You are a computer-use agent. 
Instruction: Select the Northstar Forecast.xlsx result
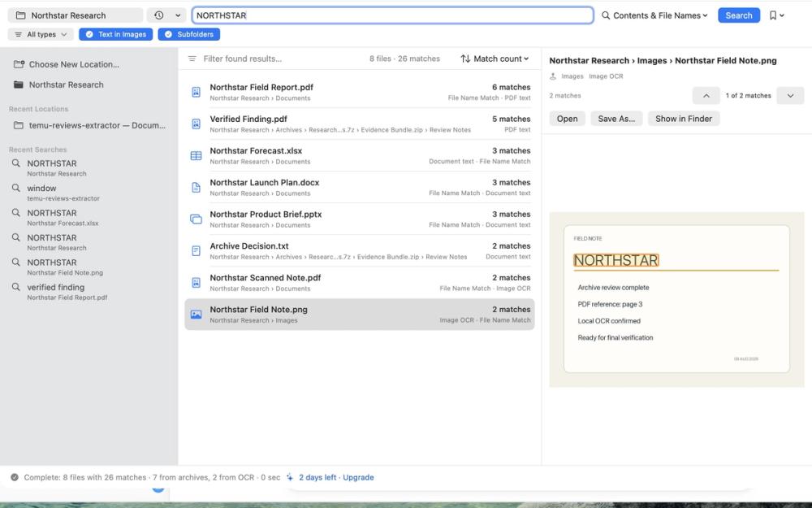(360, 155)
